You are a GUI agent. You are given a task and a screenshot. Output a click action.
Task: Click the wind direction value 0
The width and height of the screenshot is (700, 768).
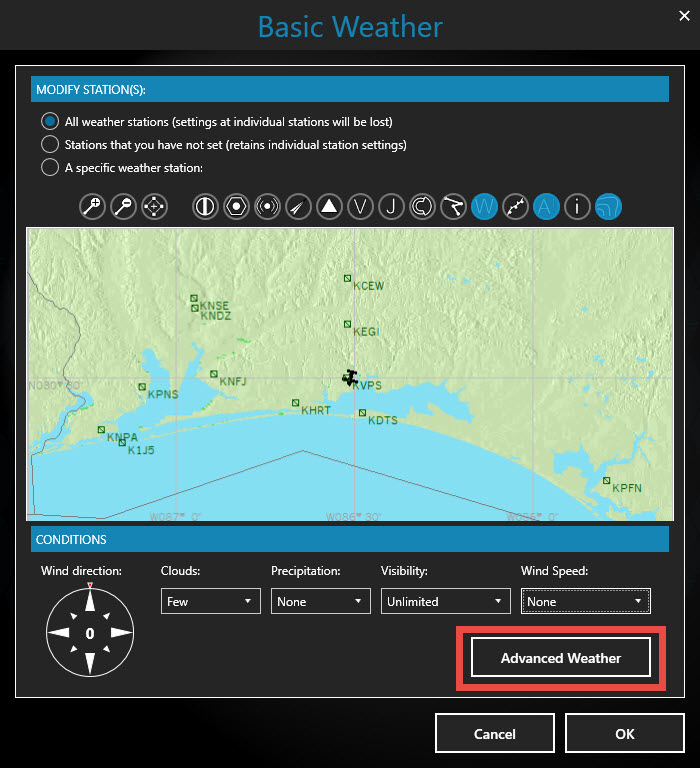click(x=90, y=633)
